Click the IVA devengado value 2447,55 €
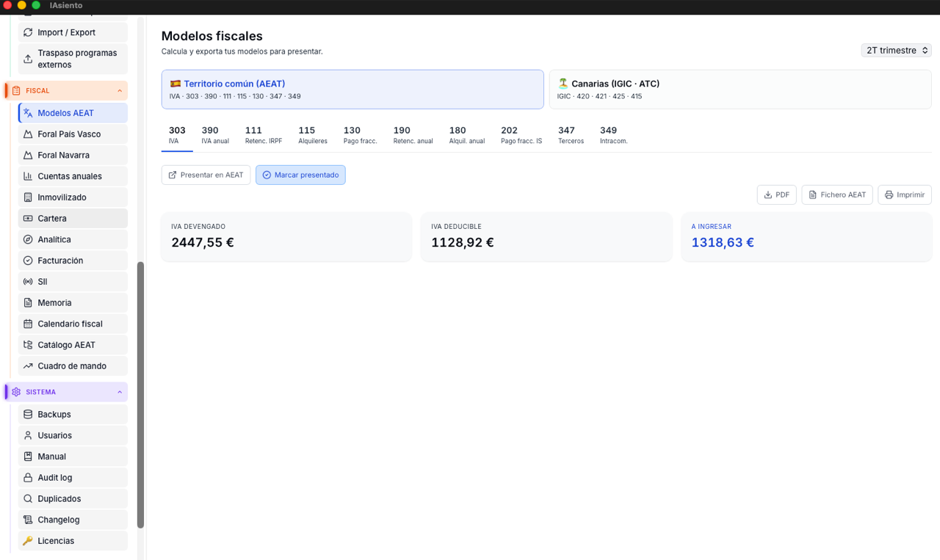This screenshot has width=940, height=560. (203, 242)
